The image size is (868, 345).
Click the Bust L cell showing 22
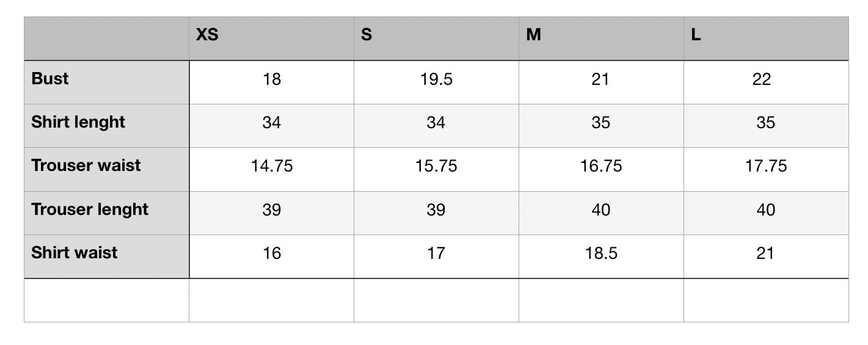click(766, 82)
